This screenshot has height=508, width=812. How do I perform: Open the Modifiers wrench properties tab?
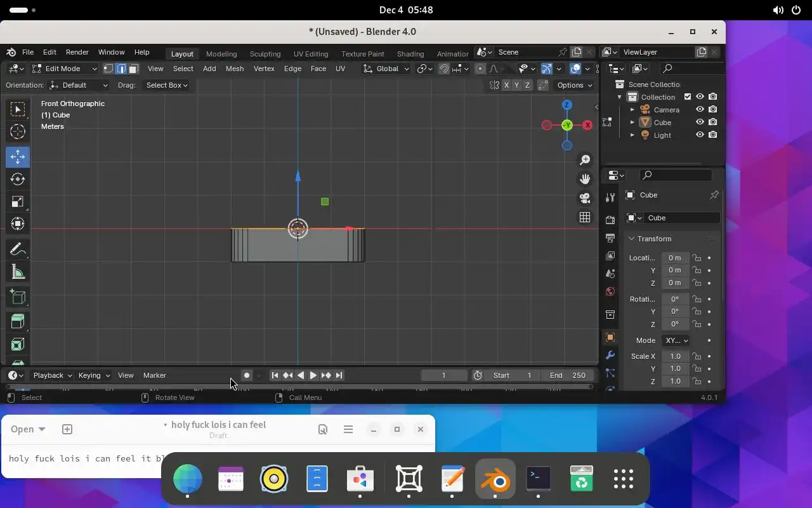click(610, 355)
